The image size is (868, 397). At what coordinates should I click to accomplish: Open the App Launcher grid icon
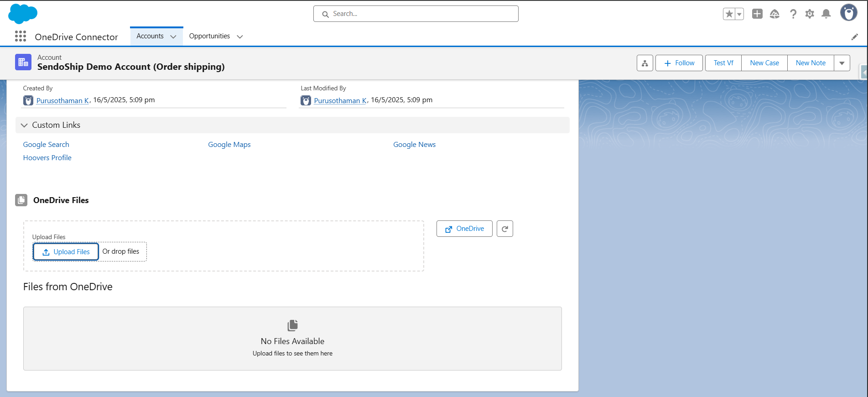(x=21, y=37)
